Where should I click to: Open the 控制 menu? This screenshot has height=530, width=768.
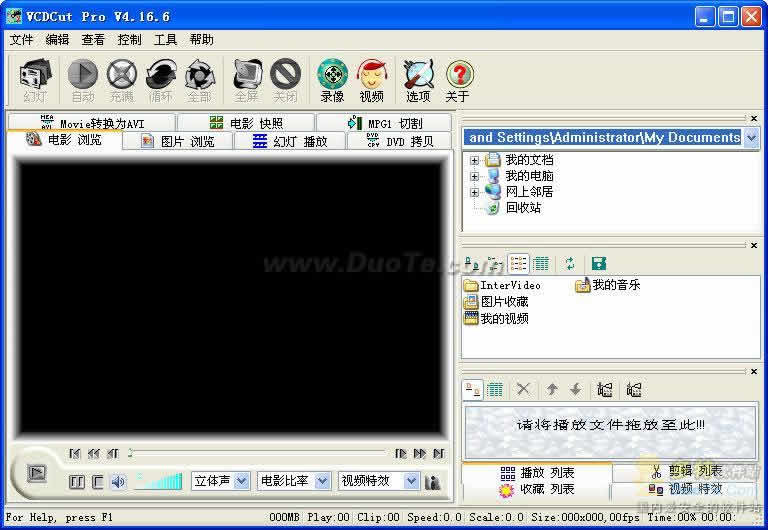[129, 40]
